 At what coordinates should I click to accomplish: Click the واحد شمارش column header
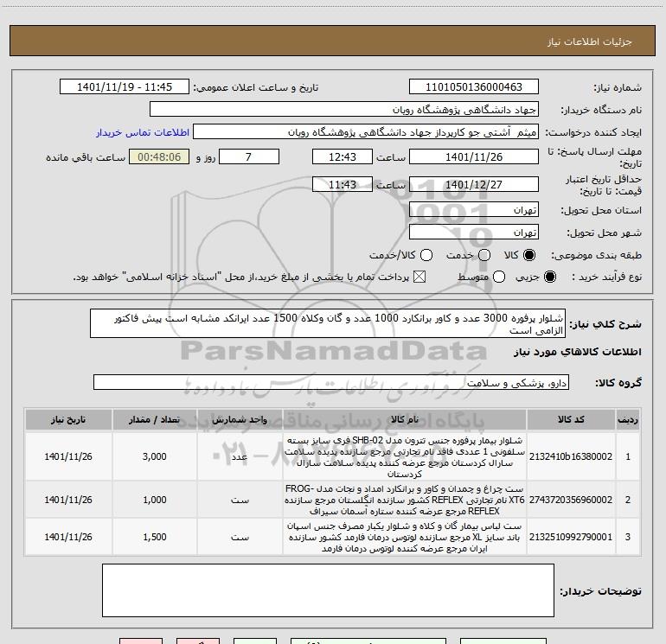(x=240, y=419)
